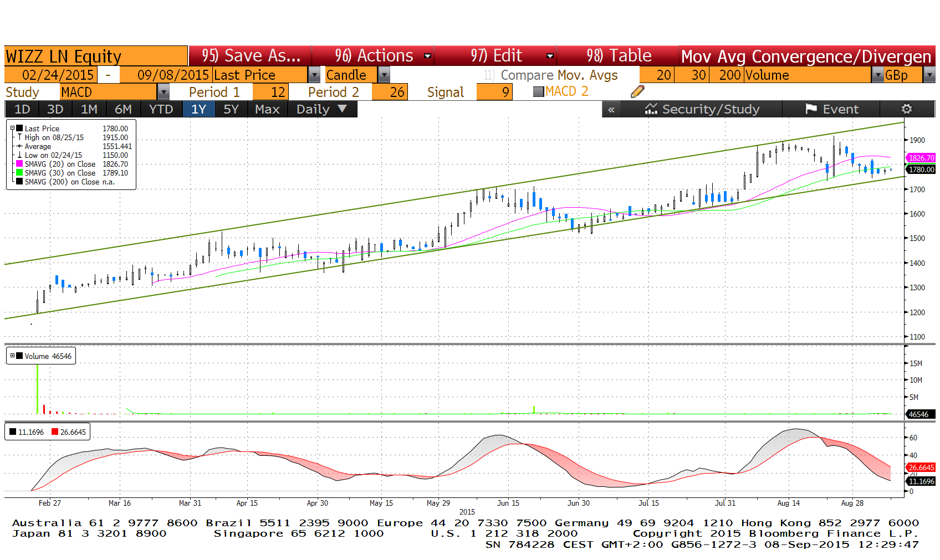This screenshot has height=560, width=940.
Task: Select the 5Y range tab
Action: point(231,109)
